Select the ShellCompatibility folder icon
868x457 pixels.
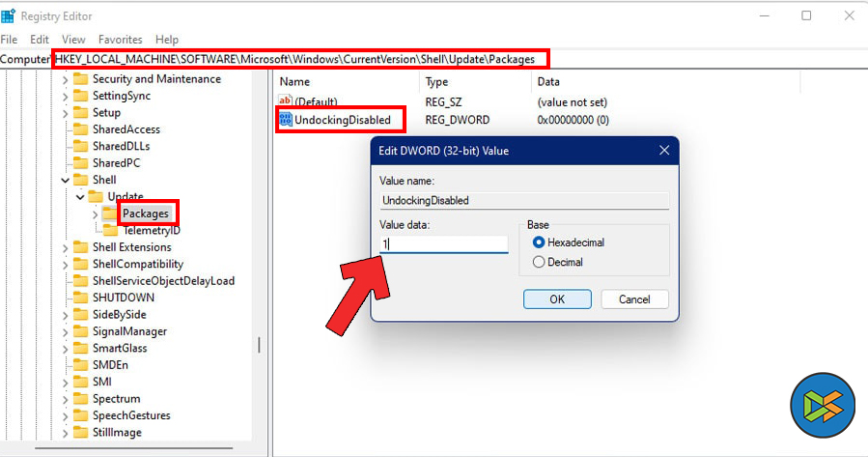click(x=81, y=264)
